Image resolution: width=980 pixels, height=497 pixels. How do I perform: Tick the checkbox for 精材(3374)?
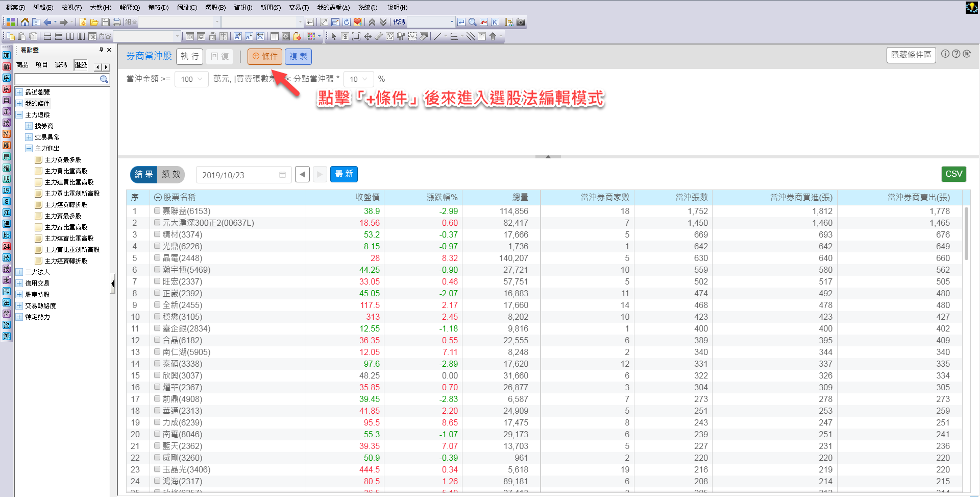[157, 234]
